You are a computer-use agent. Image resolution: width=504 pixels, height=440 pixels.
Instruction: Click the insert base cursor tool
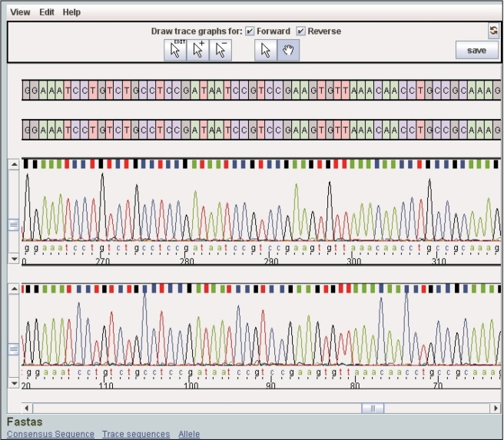point(198,50)
